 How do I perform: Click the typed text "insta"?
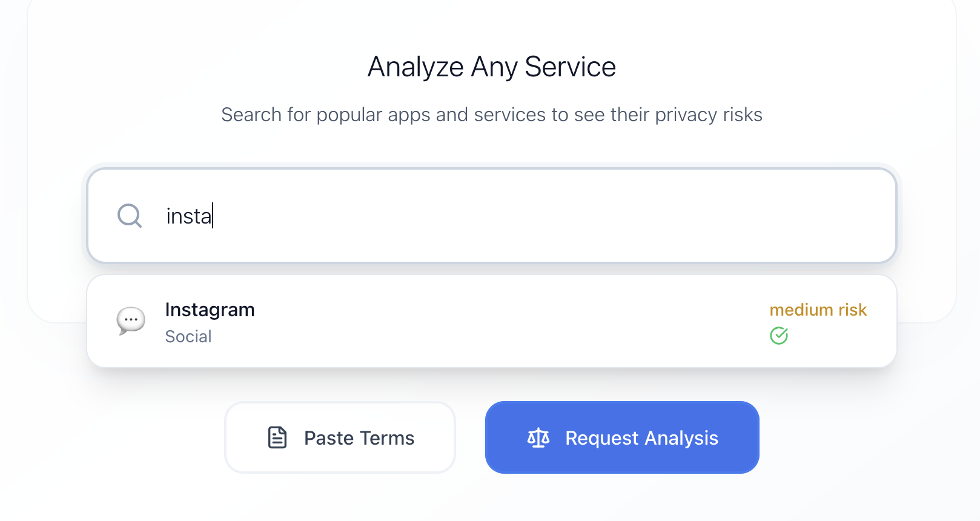pos(188,216)
